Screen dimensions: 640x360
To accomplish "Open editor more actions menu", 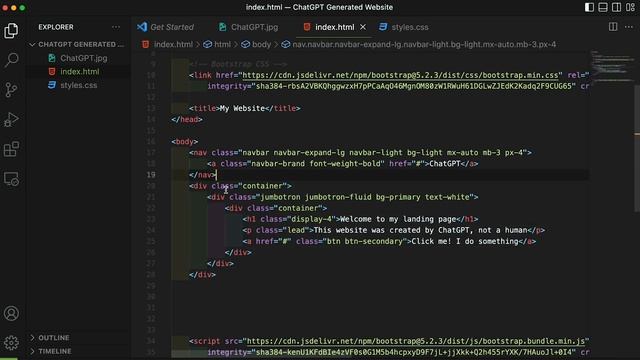I will (x=629, y=27).
